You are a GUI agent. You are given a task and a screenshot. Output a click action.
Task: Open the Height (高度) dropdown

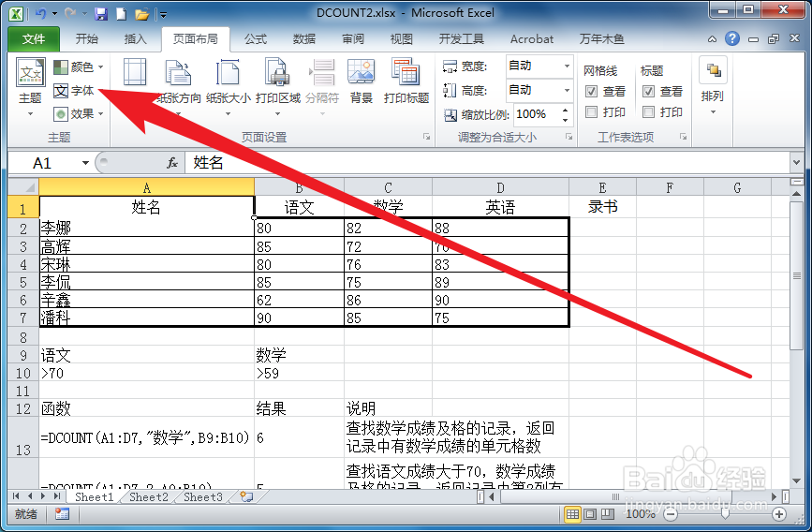pyautogui.click(x=567, y=90)
